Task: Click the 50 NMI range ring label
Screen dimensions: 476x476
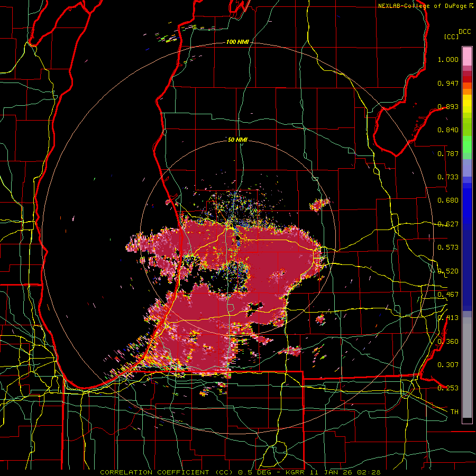Action: 237,140
